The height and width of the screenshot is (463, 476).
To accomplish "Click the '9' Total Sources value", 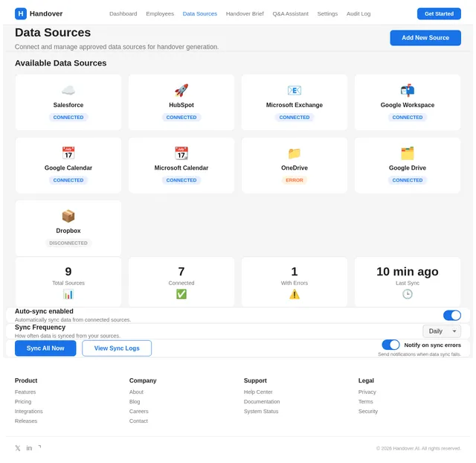I will 68,272.
